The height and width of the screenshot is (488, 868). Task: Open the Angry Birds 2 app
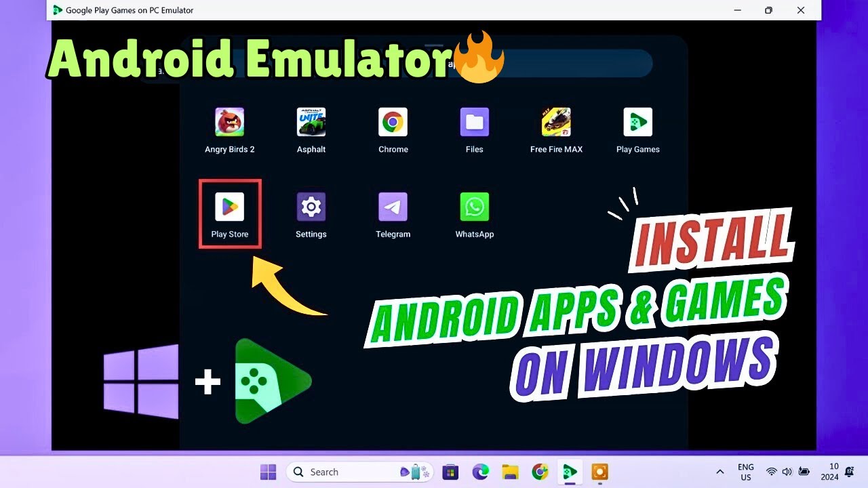coord(230,123)
